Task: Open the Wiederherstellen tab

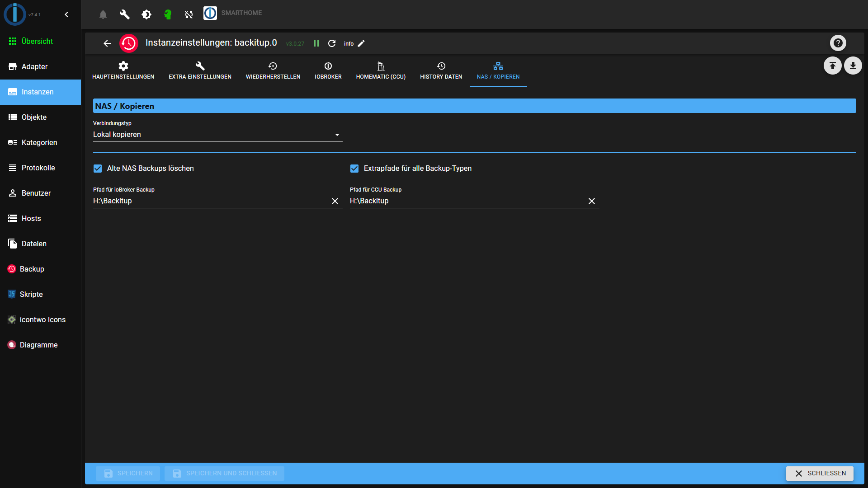Action: click(273, 71)
